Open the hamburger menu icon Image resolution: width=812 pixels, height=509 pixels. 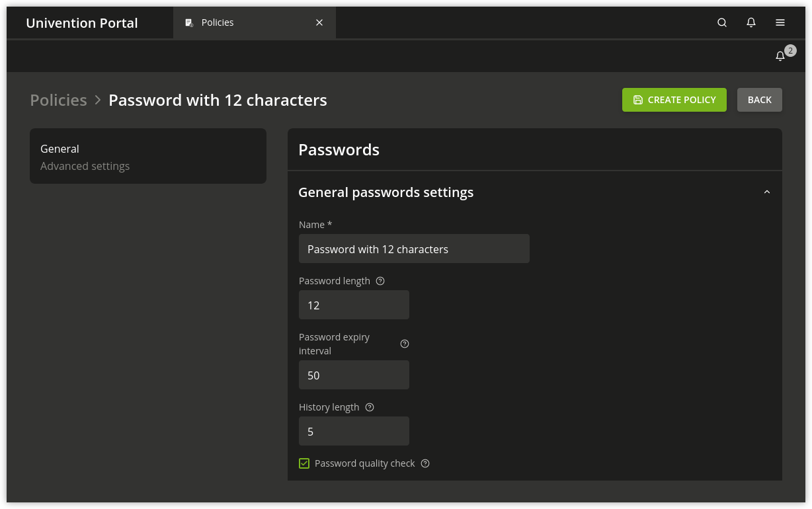coord(780,22)
